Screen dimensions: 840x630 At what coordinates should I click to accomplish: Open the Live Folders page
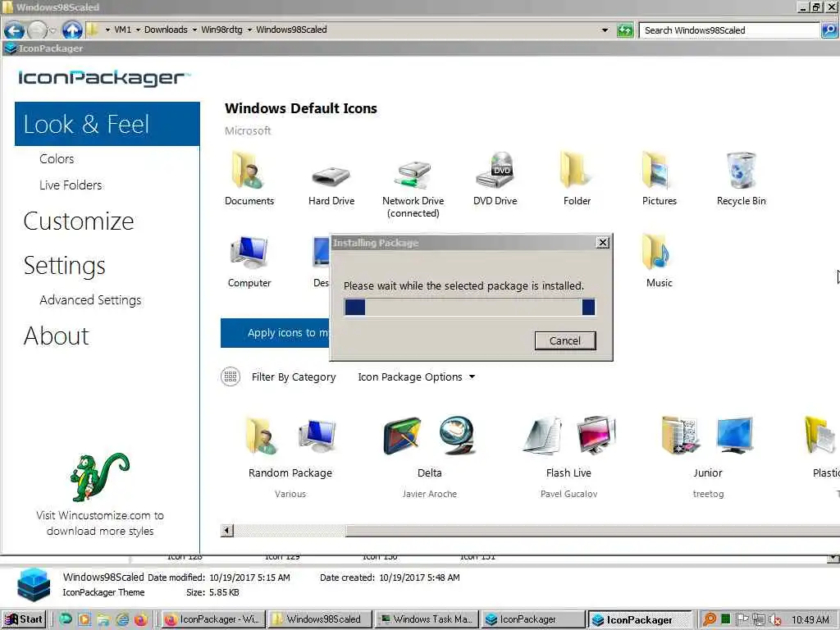[x=71, y=185]
